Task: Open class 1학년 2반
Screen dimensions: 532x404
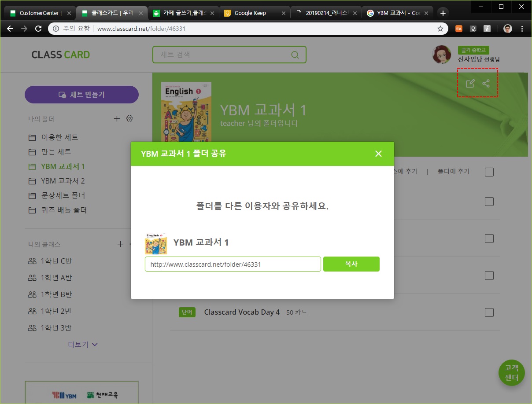Action: (x=56, y=311)
